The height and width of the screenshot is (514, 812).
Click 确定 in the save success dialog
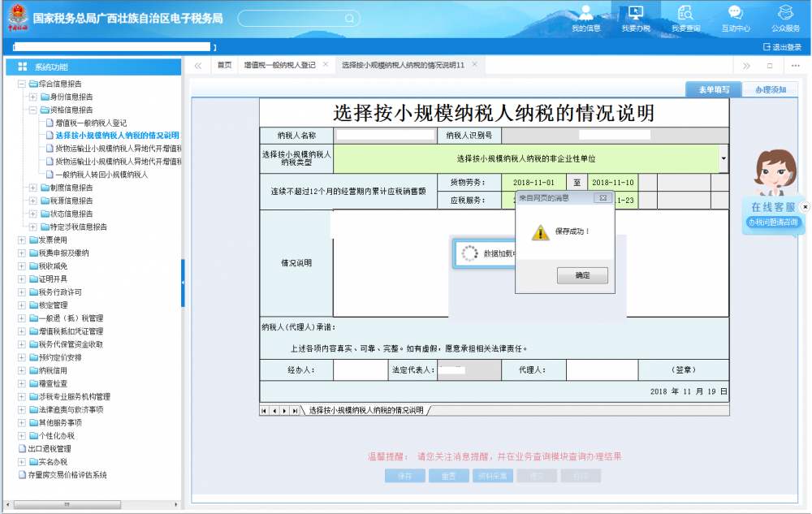click(582, 275)
